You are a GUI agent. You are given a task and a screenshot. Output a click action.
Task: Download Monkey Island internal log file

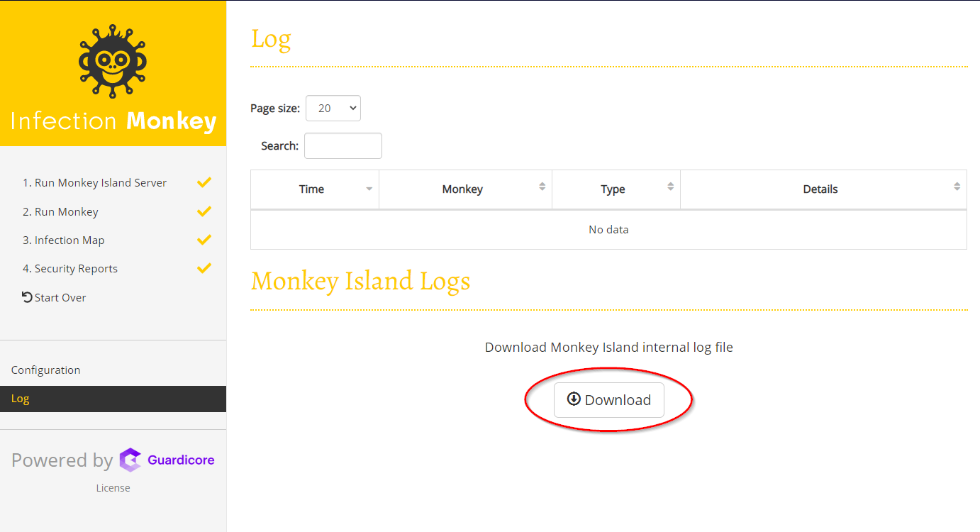(609, 400)
